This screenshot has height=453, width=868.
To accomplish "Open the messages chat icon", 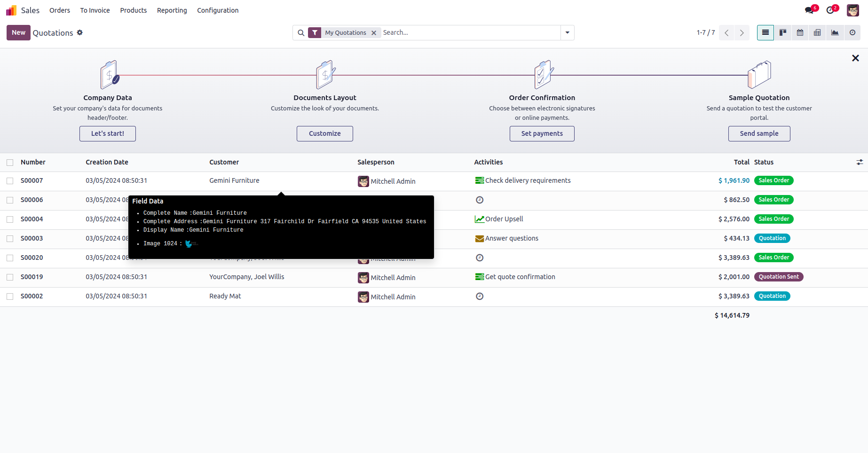I will [x=809, y=10].
